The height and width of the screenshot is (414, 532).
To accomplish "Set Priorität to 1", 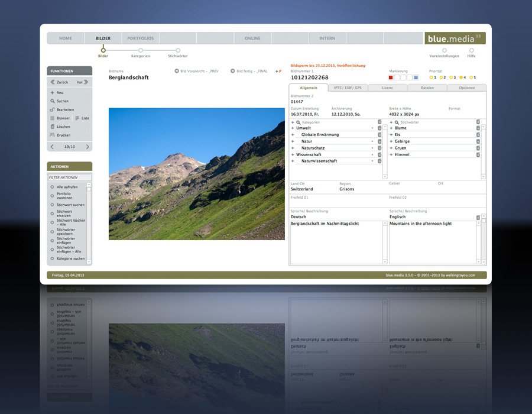I will [432, 77].
